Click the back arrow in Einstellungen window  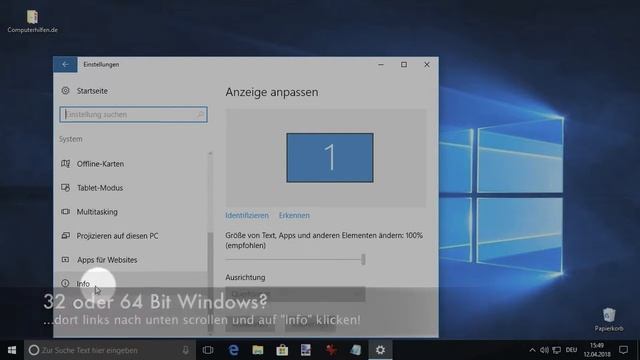click(65, 64)
